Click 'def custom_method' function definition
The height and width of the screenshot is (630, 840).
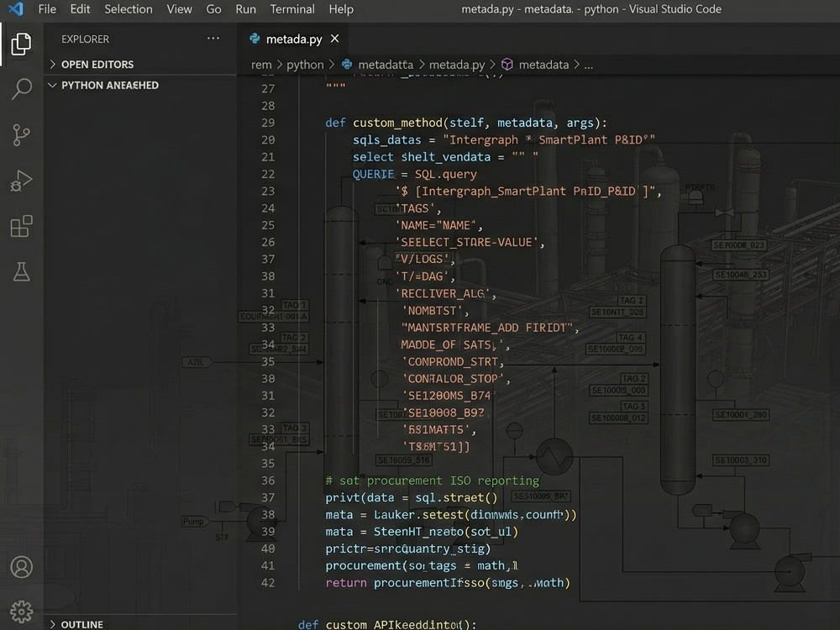pos(466,123)
